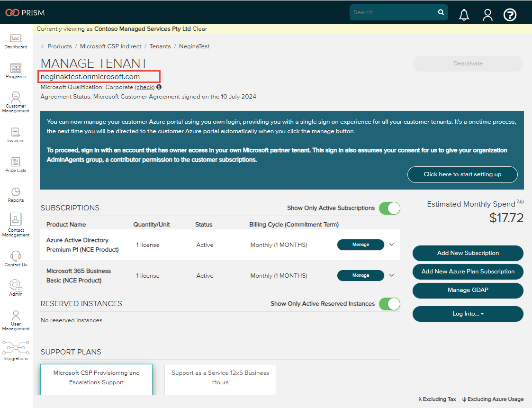Focus the Search input field
532x408 pixels.
click(x=394, y=12)
